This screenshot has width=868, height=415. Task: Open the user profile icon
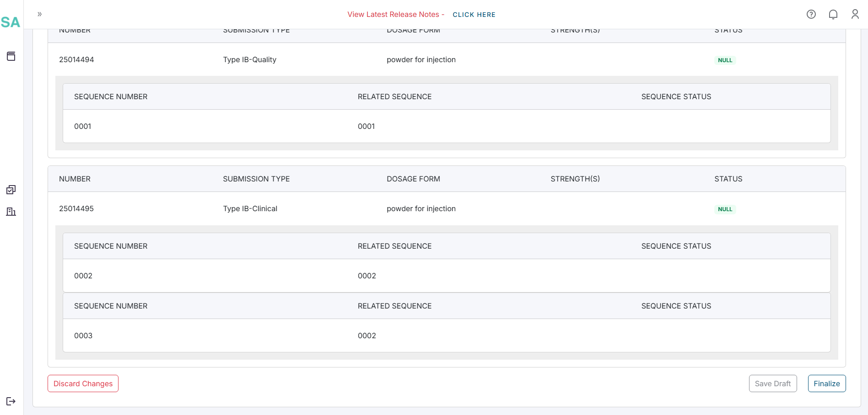(855, 14)
